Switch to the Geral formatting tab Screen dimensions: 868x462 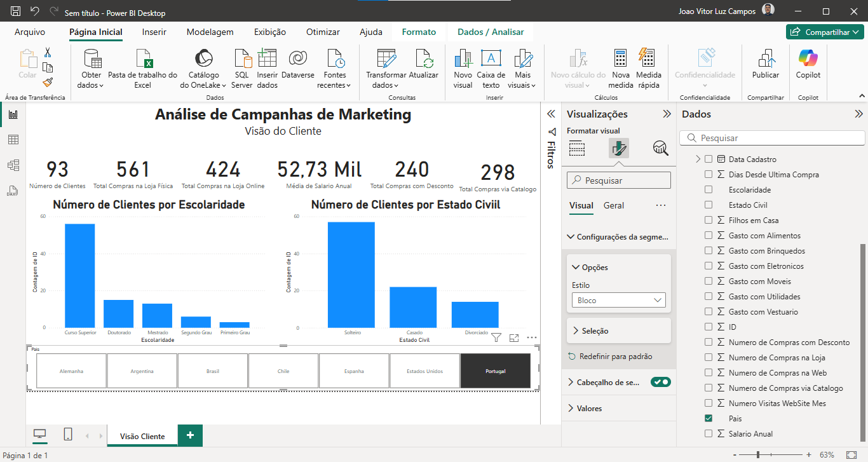click(x=614, y=205)
